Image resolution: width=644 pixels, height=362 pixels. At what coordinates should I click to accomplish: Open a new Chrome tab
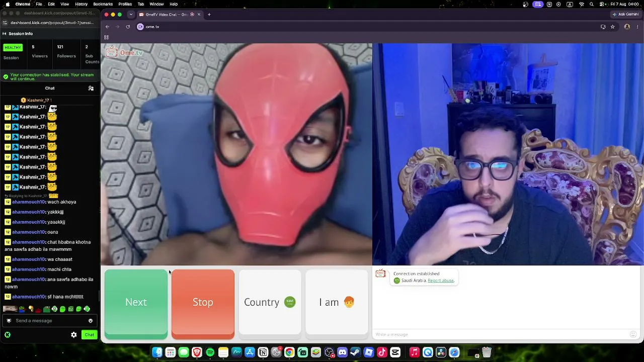coord(209,15)
